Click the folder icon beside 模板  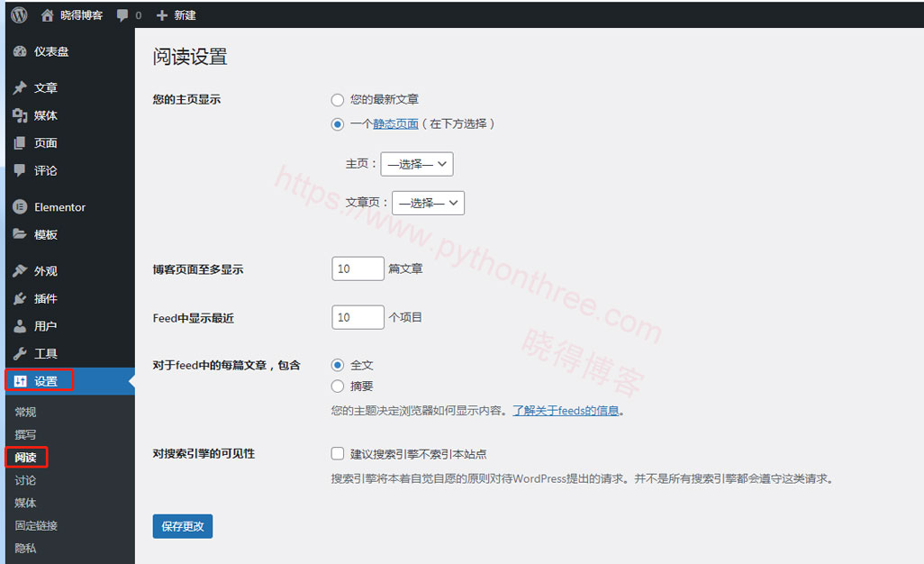pyautogui.click(x=20, y=234)
